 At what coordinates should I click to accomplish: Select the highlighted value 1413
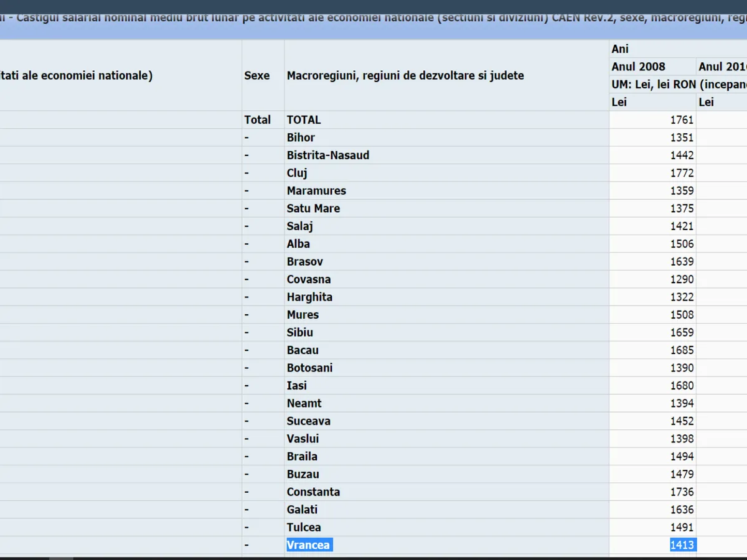pyautogui.click(x=682, y=545)
